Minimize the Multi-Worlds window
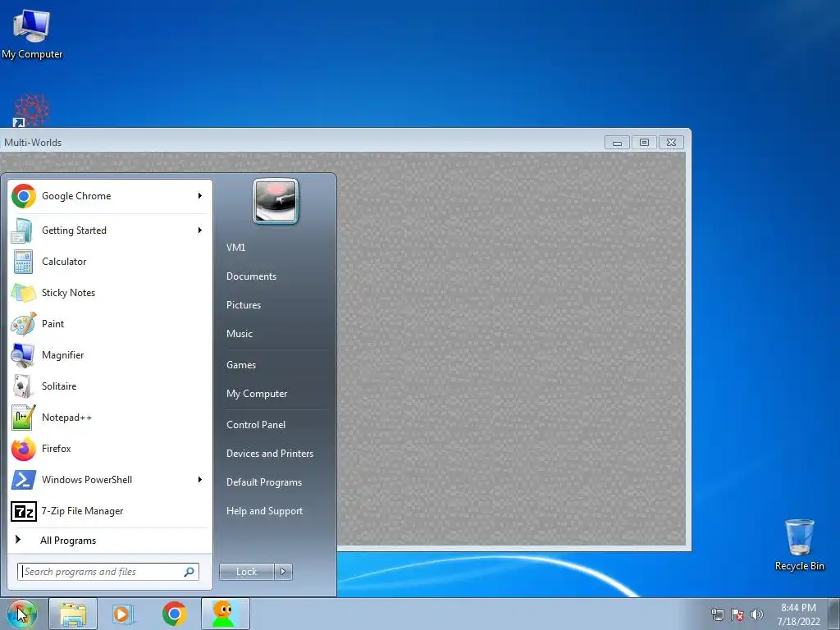Screen dimensions: 840x630 (617, 143)
